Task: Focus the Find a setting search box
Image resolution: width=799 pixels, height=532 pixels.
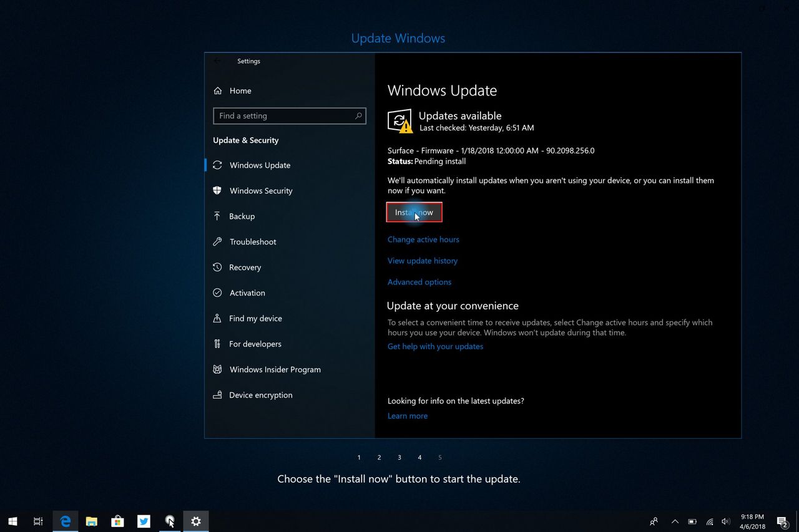Action: point(290,116)
